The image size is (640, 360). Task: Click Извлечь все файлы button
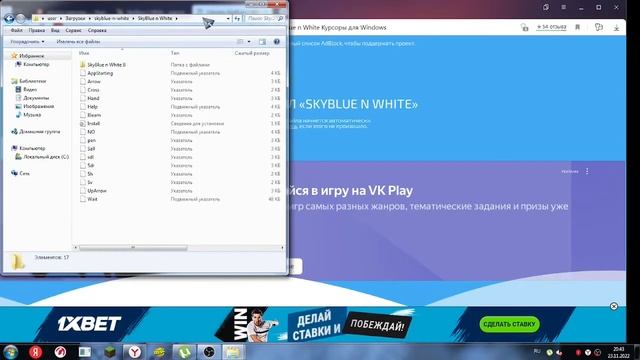coord(78,42)
